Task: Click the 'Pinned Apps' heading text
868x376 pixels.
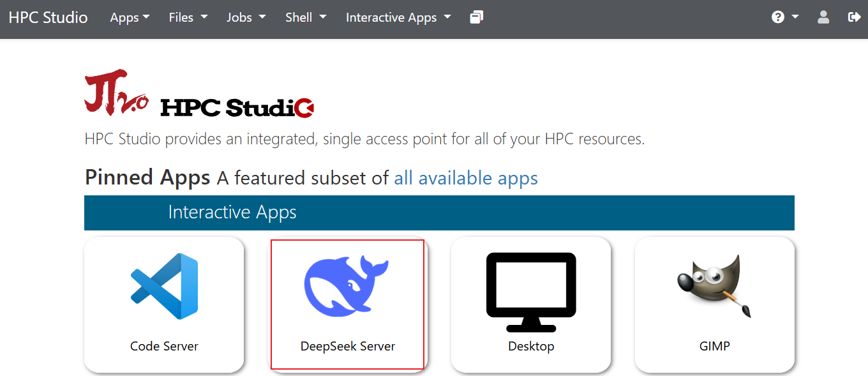Action: click(147, 177)
